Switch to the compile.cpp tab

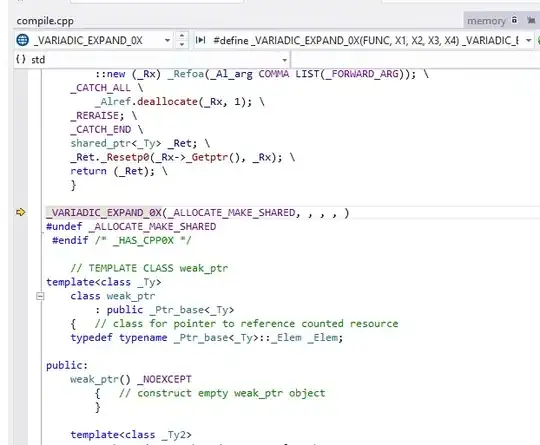coord(45,21)
